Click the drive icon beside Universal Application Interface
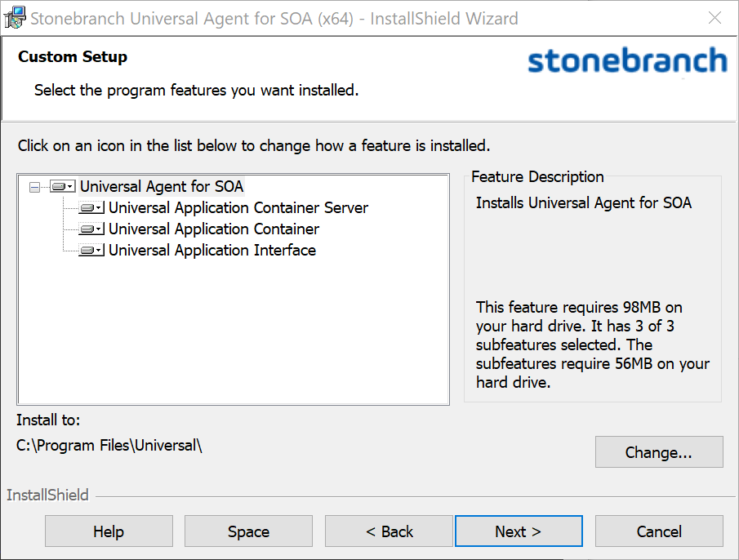 [91, 251]
